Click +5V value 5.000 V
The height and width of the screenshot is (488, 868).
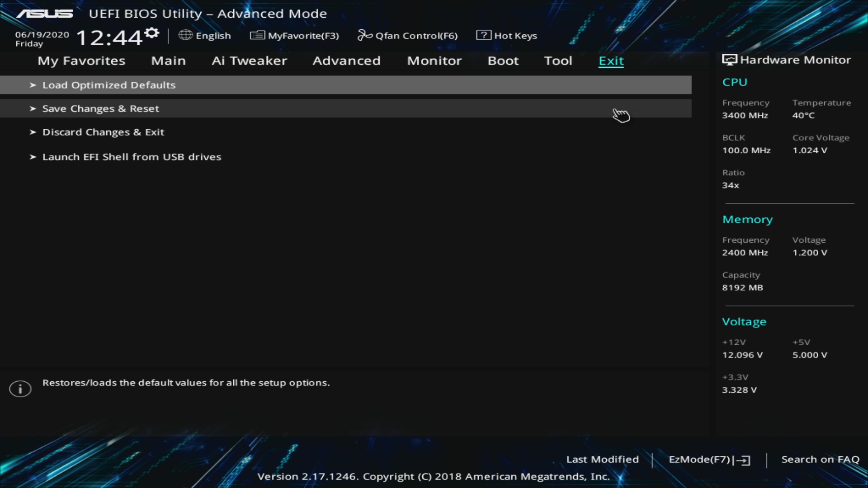point(810,355)
